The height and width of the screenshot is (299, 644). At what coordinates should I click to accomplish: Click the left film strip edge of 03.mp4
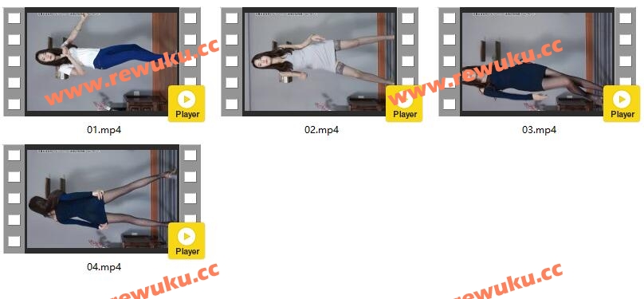450,61
